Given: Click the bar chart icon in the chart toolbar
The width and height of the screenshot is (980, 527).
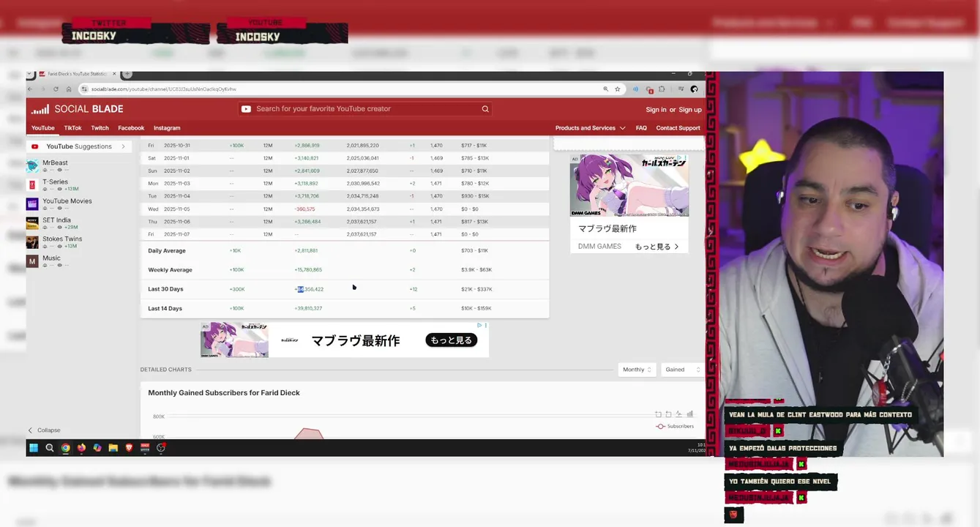Looking at the screenshot, I should point(689,414).
